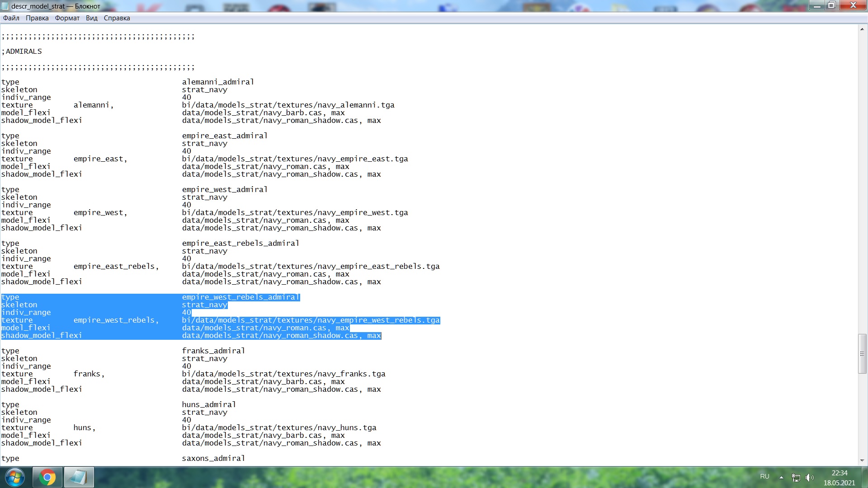Click the Windows Start orb

click(15, 477)
